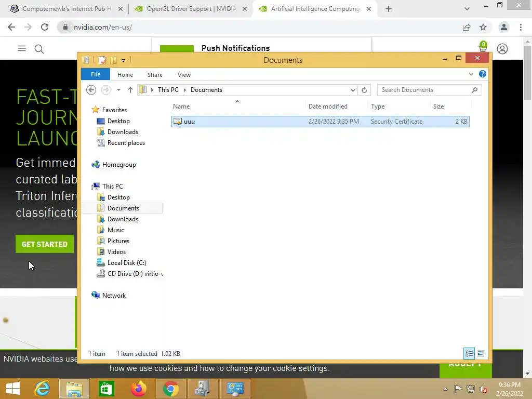Open Customize Quick Access Toolbar dropdown

pyautogui.click(x=123, y=61)
